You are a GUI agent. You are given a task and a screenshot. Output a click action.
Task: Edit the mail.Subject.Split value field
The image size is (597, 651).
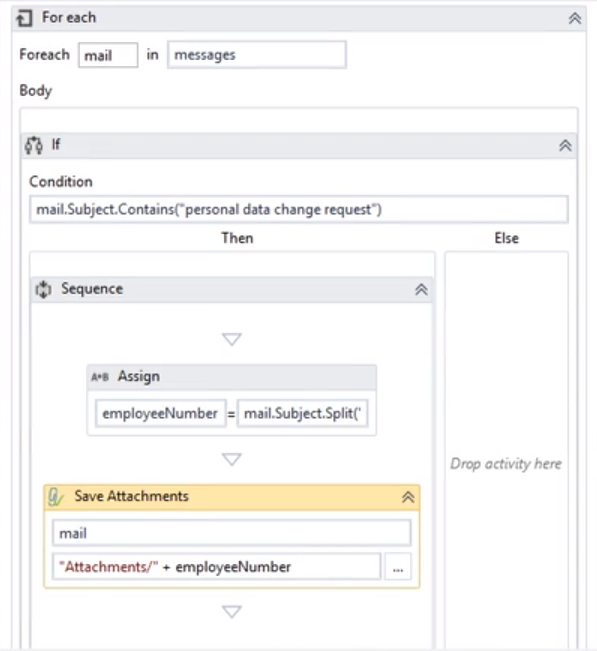click(x=302, y=413)
